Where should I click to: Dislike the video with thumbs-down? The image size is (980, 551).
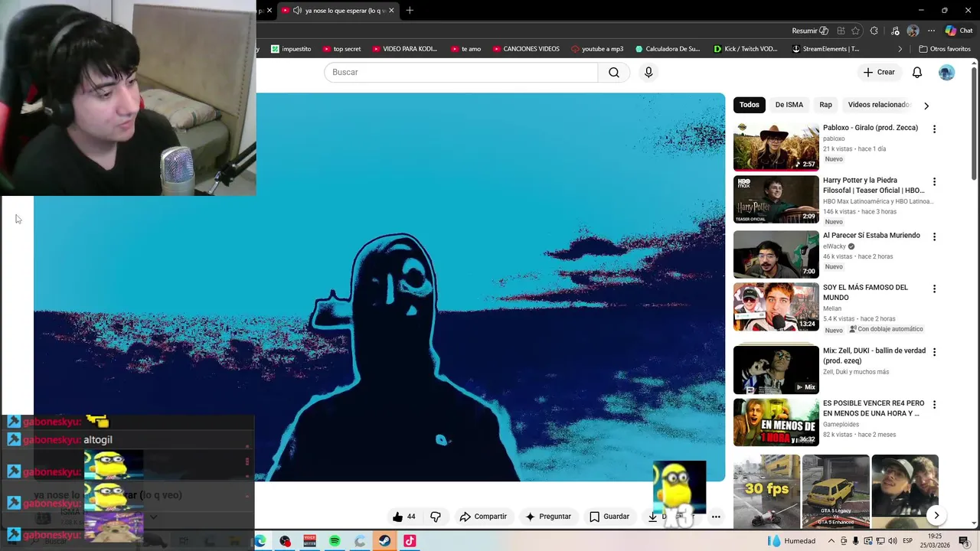click(436, 517)
